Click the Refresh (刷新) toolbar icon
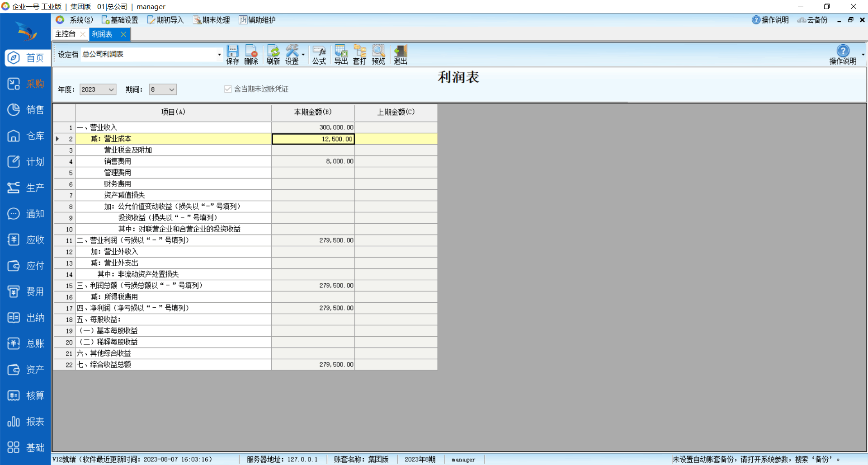The height and width of the screenshot is (465, 868). coord(273,55)
